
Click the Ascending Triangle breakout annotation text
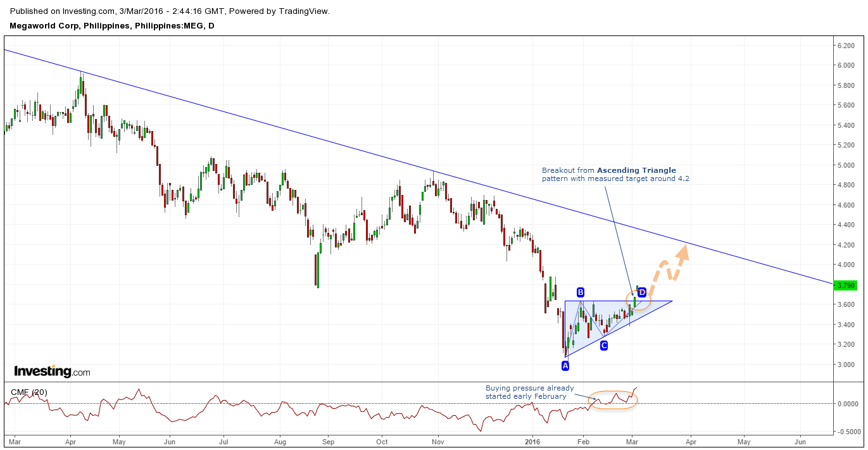[615, 175]
